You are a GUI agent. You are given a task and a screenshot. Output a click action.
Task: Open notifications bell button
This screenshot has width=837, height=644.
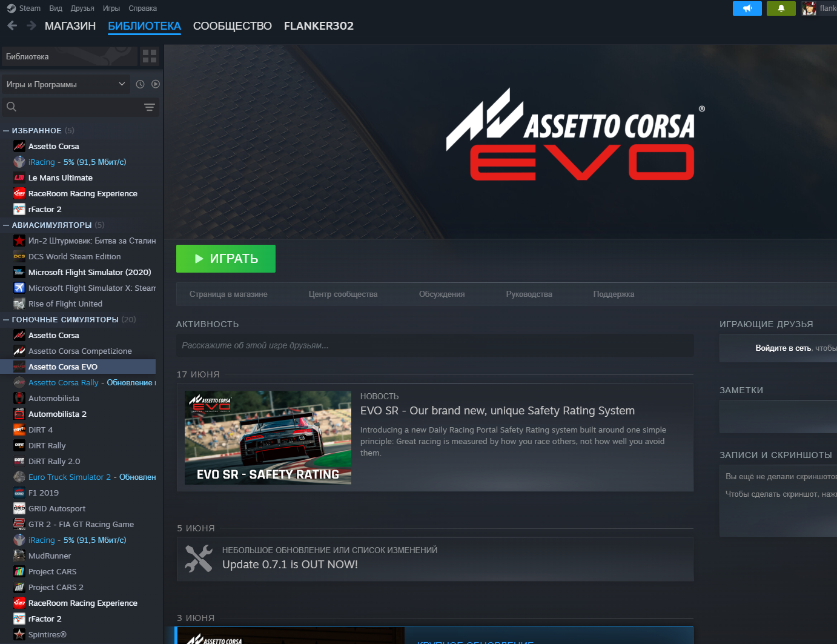coord(781,8)
